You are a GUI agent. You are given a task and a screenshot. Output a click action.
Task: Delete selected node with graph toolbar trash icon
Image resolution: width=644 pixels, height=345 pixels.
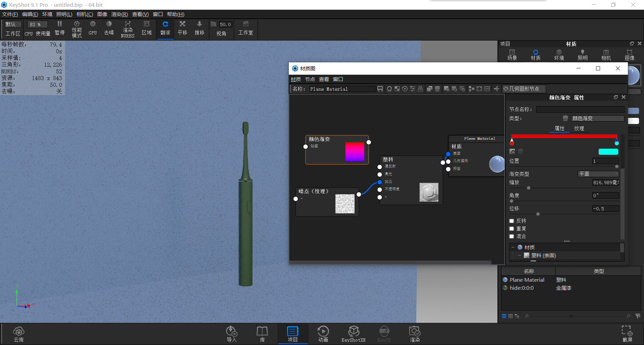437,89
